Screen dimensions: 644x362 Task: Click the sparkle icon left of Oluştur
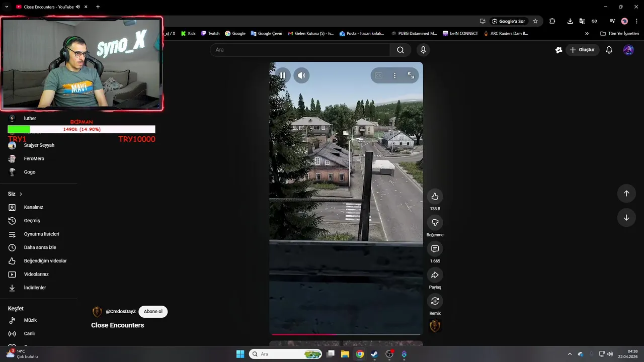(x=558, y=50)
